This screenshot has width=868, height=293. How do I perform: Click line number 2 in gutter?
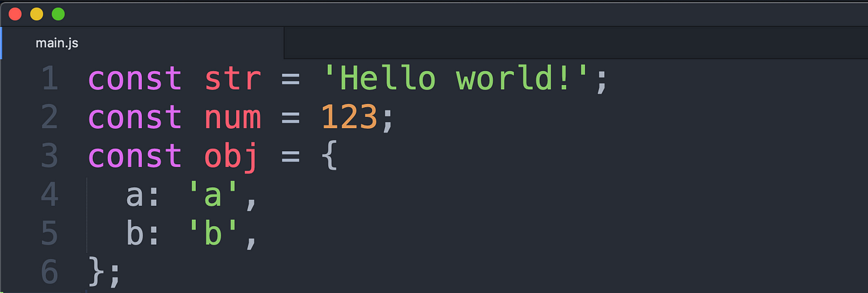[x=50, y=118]
